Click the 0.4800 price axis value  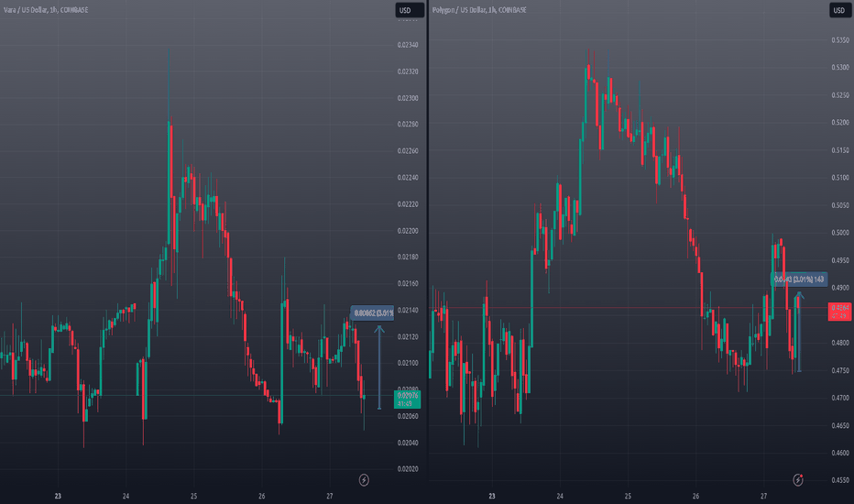pyautogui.click(x=840, y=344)
